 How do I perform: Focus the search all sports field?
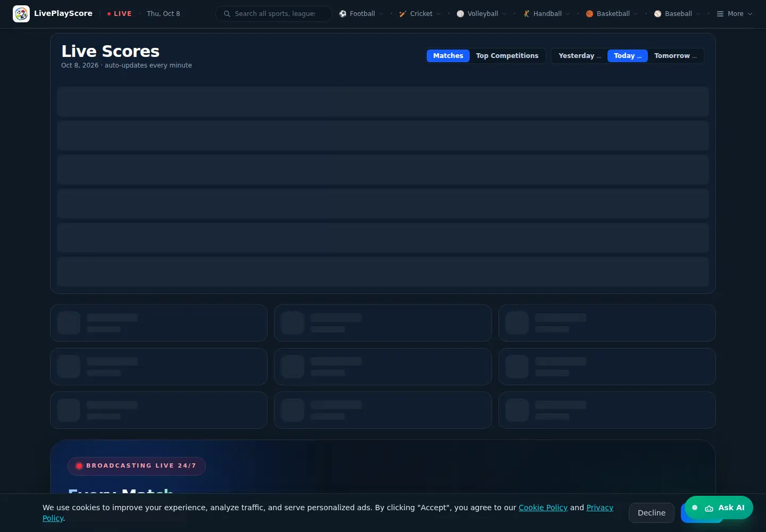click(x=274, y=14)
